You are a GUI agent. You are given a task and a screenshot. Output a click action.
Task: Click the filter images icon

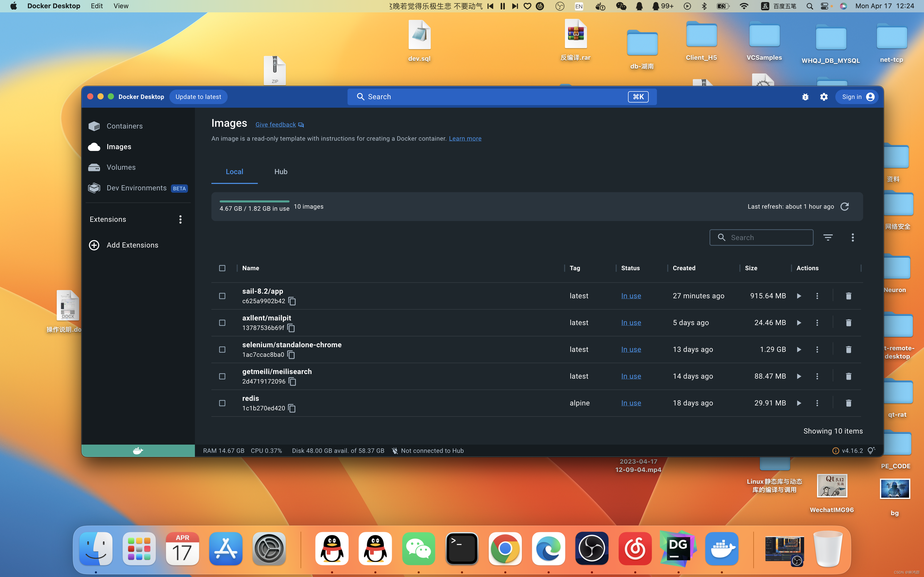(x=828, y=238)
